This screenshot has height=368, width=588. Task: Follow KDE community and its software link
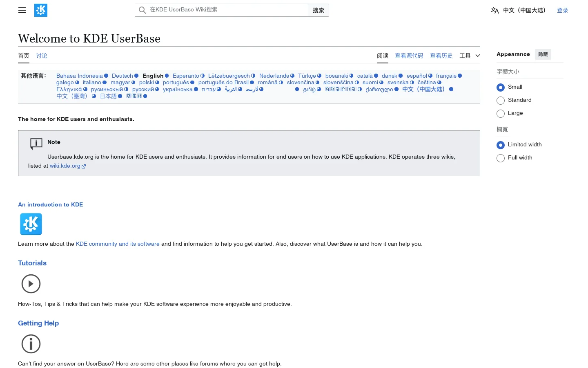(x=118, y=244)
